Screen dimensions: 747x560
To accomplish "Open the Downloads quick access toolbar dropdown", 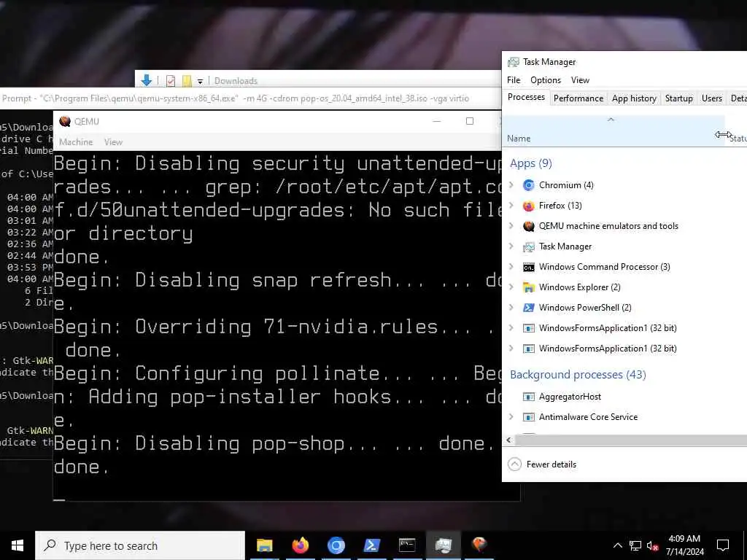I will pos(200,82).
